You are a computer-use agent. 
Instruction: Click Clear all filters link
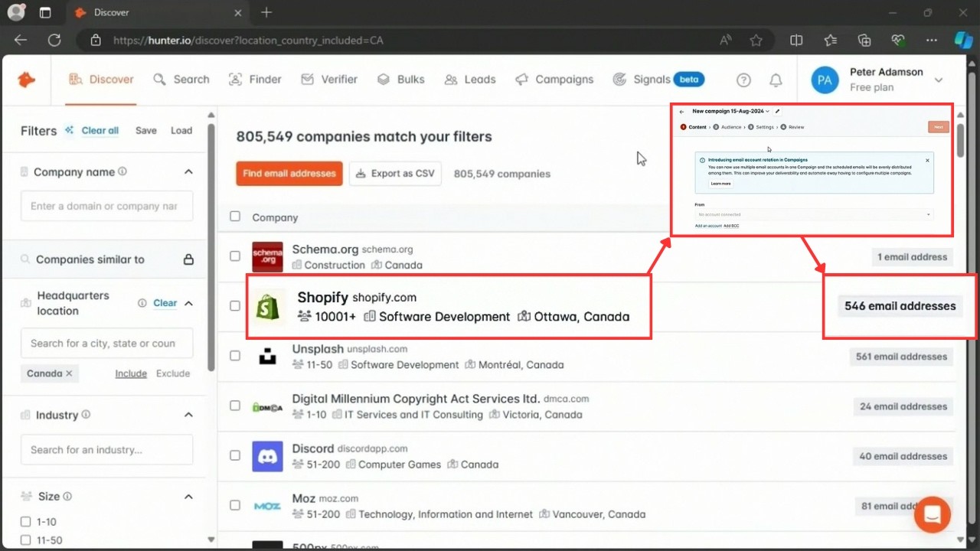coord(100,130)
